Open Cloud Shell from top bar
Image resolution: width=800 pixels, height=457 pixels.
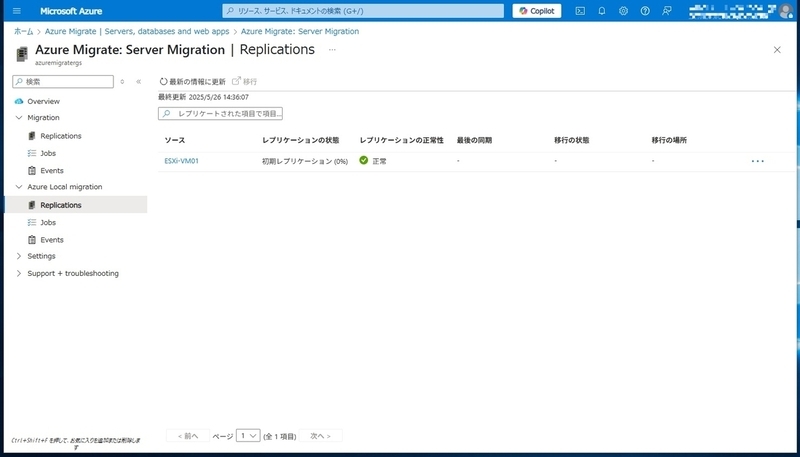pyautogui.click(x=580, y=11)
